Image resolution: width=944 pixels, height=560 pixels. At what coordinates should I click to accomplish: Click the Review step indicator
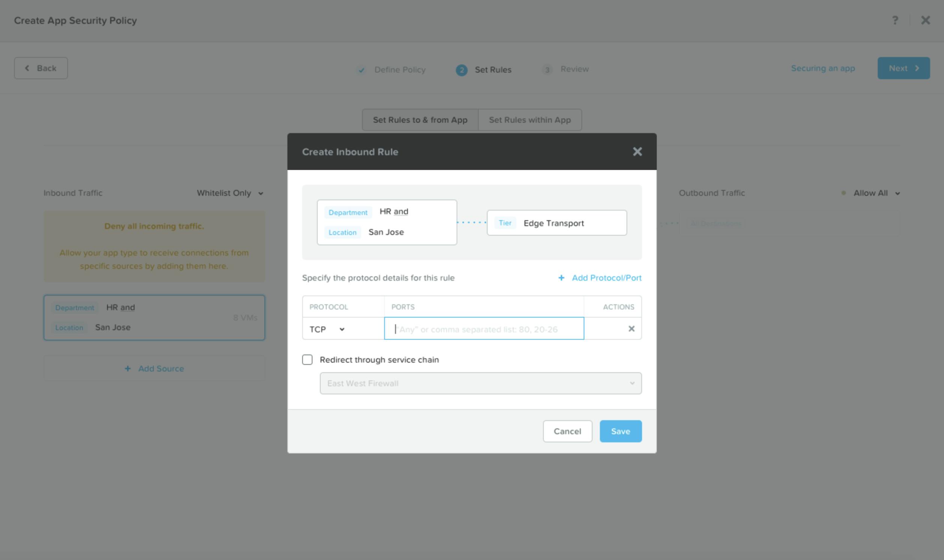coord(547,69)
